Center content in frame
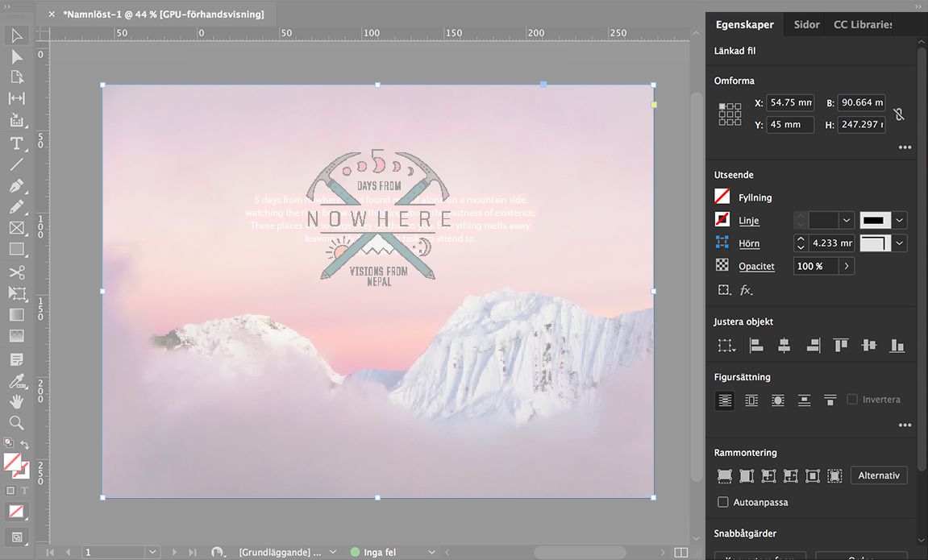 tap(813, 476)
